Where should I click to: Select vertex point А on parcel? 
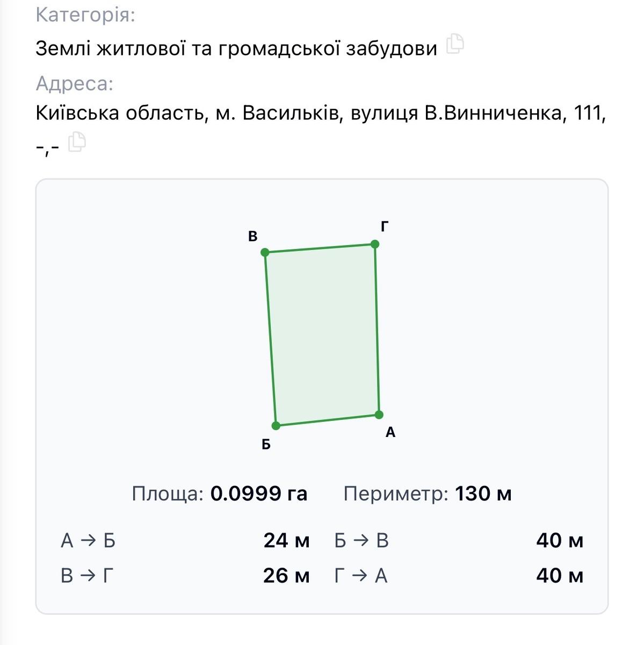pos(379,414)
